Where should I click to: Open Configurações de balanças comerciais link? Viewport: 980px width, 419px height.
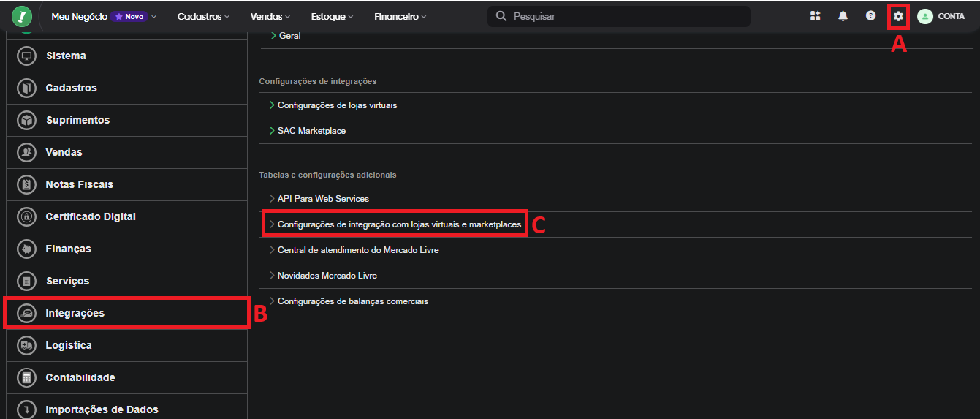pyautogui.click(x=353, y=301)
